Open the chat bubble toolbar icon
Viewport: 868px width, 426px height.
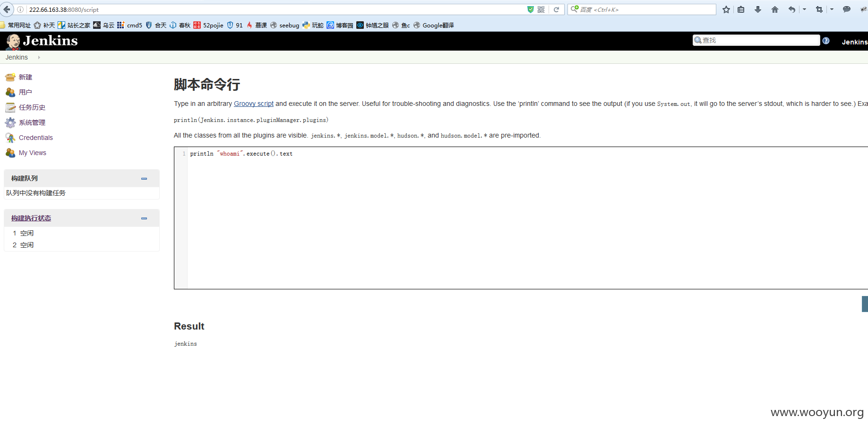click(x=847, y=9)
